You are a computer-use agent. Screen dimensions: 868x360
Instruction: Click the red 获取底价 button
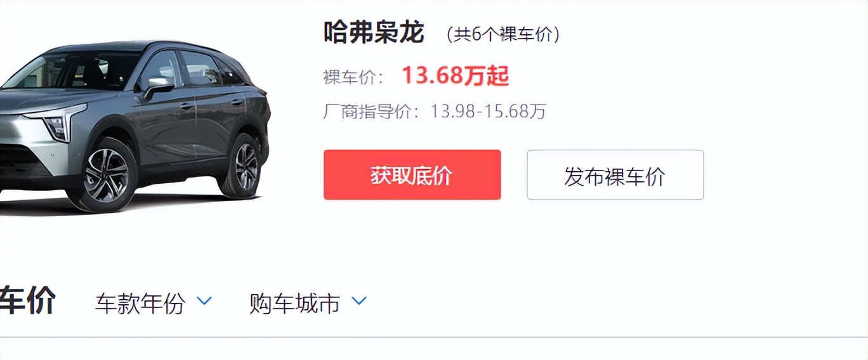point(412,175)
